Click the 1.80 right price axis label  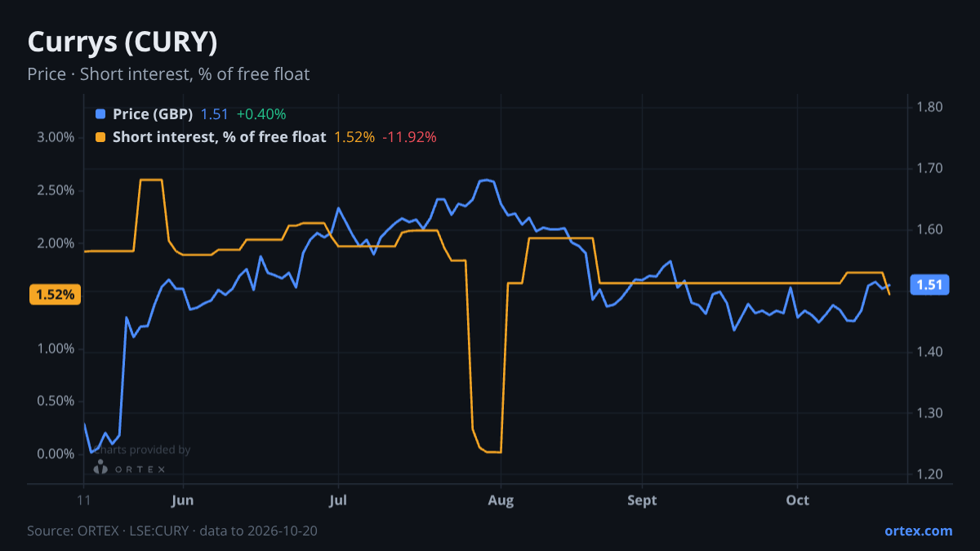click(x=930, y=107)
